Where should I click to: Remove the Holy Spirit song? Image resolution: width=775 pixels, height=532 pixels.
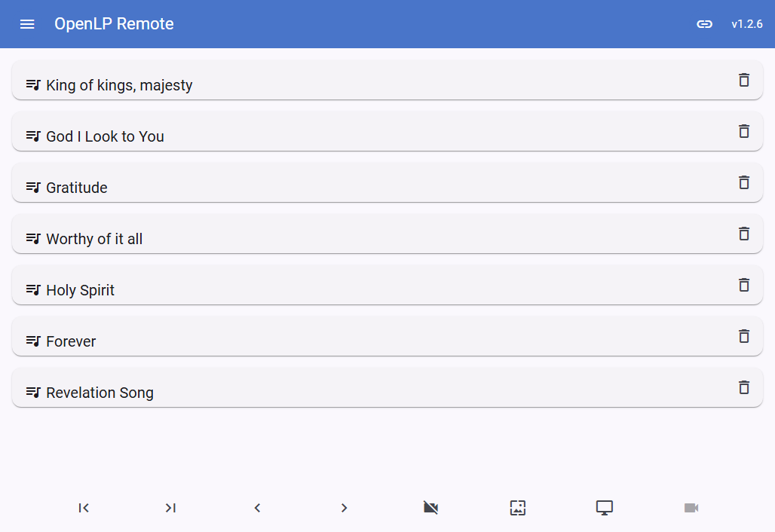tap(744, 285)
